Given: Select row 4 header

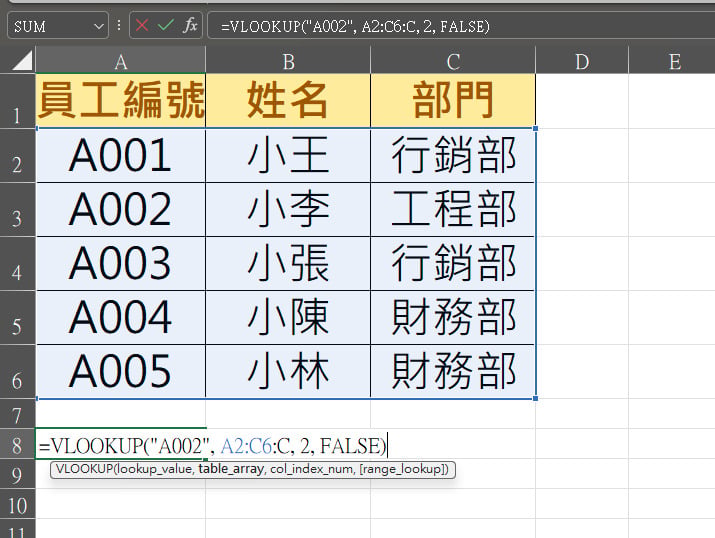Looking at the screenshot, I should [x=17, y=264].
